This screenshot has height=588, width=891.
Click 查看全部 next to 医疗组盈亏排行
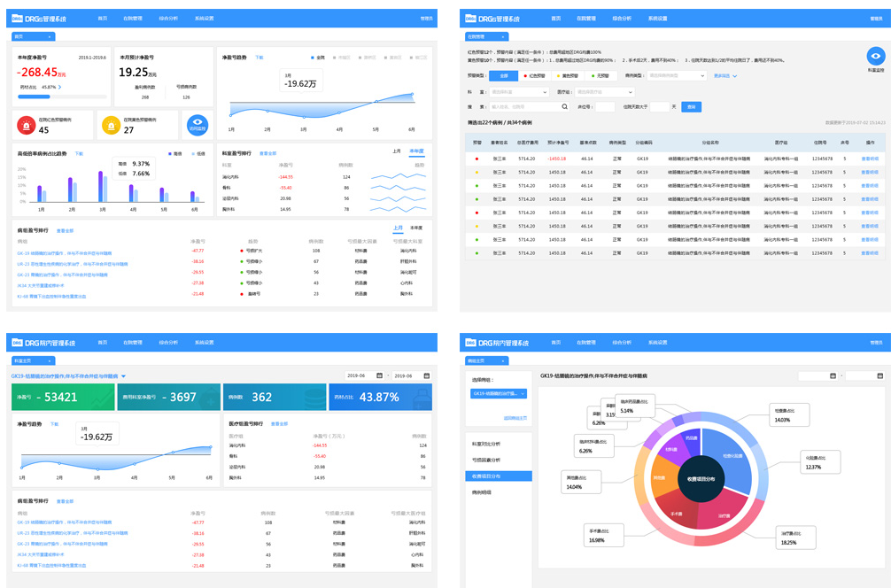pos(279,424)
